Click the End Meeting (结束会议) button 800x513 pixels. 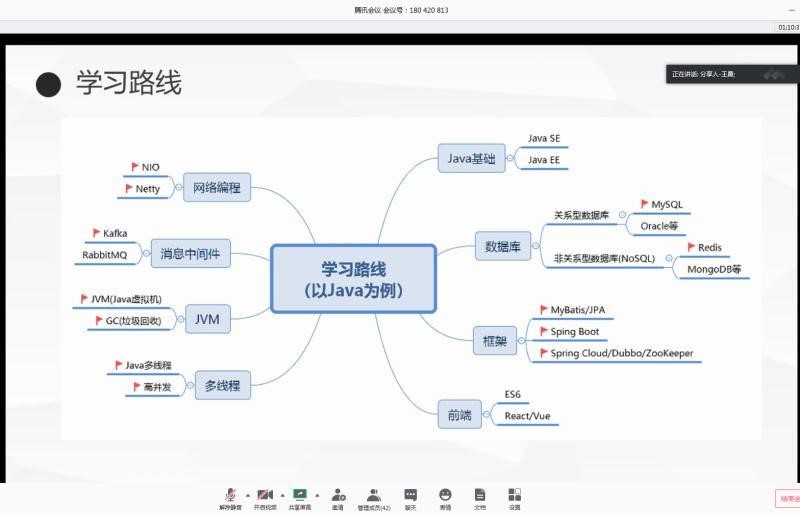click(x=788, y=498)
